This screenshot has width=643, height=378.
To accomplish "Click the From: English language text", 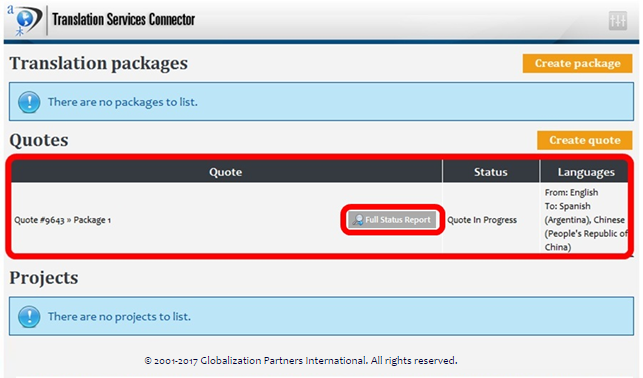I will 571,192.
